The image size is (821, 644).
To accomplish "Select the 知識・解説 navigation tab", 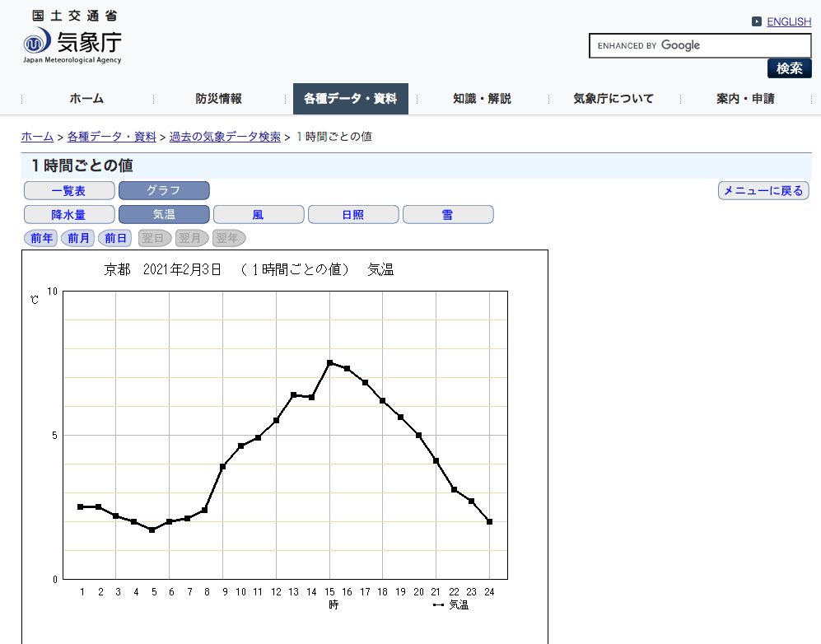I will (x=482, y=99).
